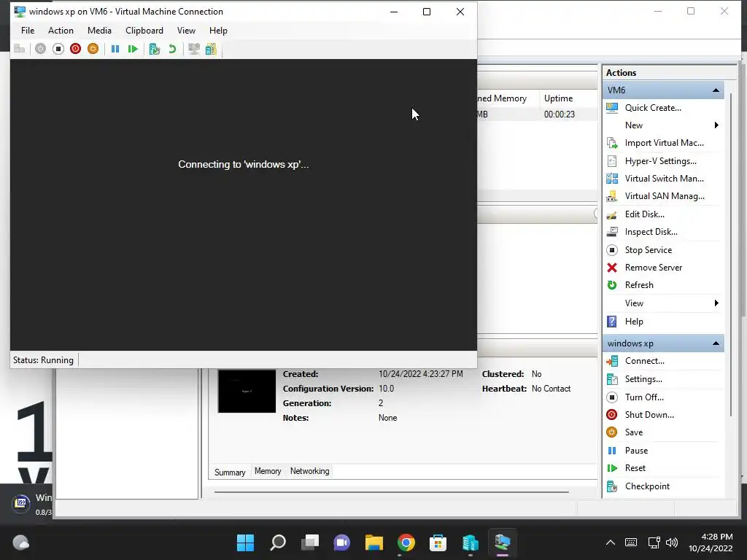The image size is (747, 560).
Task: Collapse the VM6 actions section
Action: point(716,90)
